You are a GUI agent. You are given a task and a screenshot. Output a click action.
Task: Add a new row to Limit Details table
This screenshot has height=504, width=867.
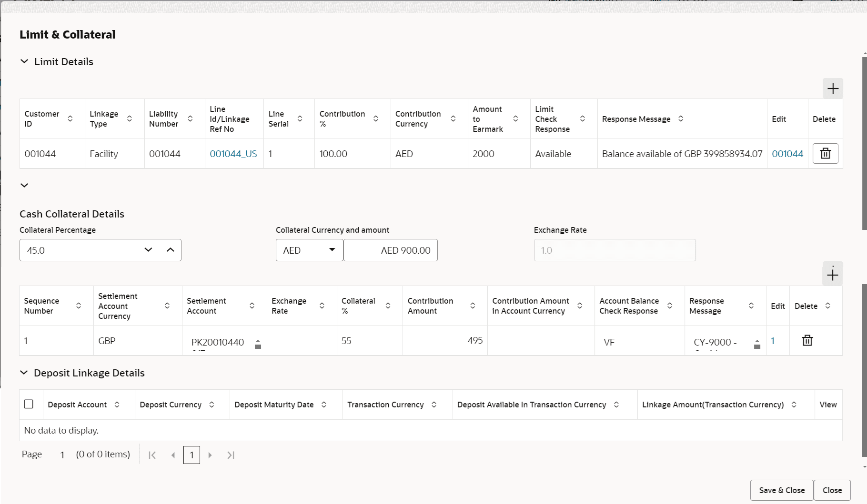click(x=833, y=89)
